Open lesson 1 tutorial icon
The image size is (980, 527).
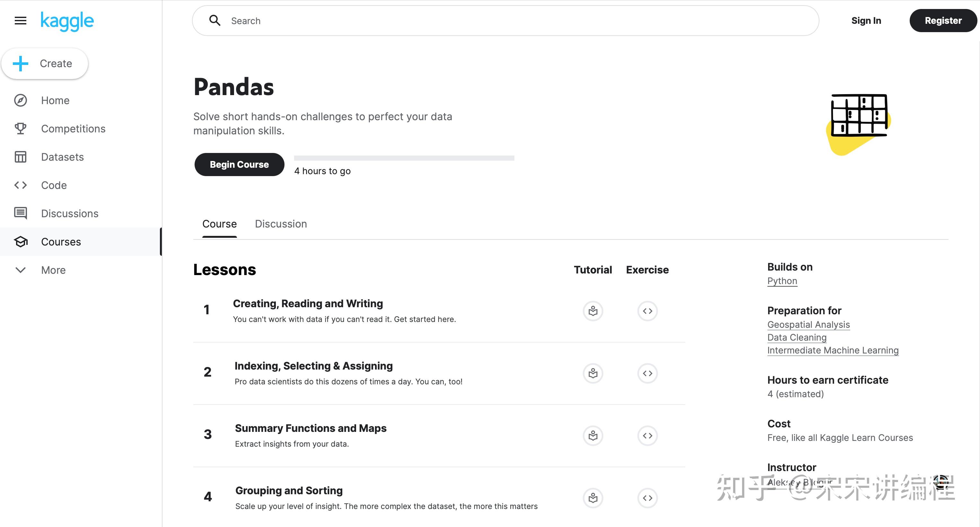pos(593,311)
